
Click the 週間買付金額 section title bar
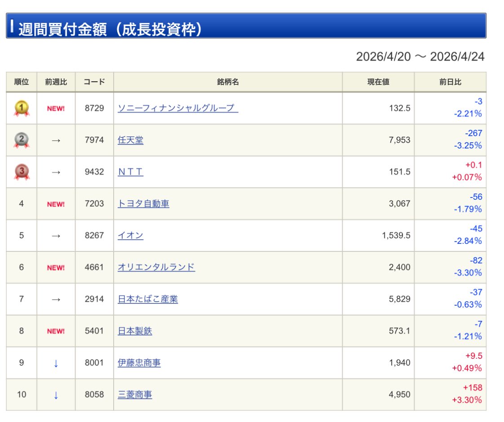pyautogui.click(x=246, y=26)
